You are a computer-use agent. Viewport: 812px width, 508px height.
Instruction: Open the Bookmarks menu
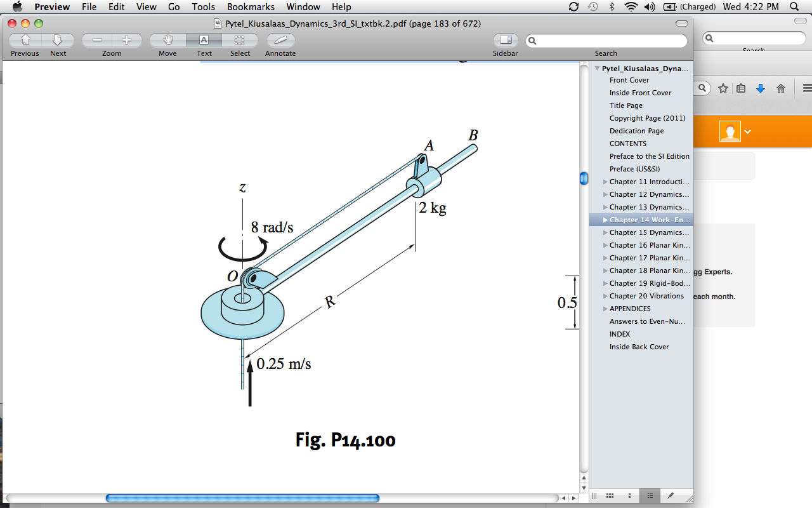click(251, 7)
